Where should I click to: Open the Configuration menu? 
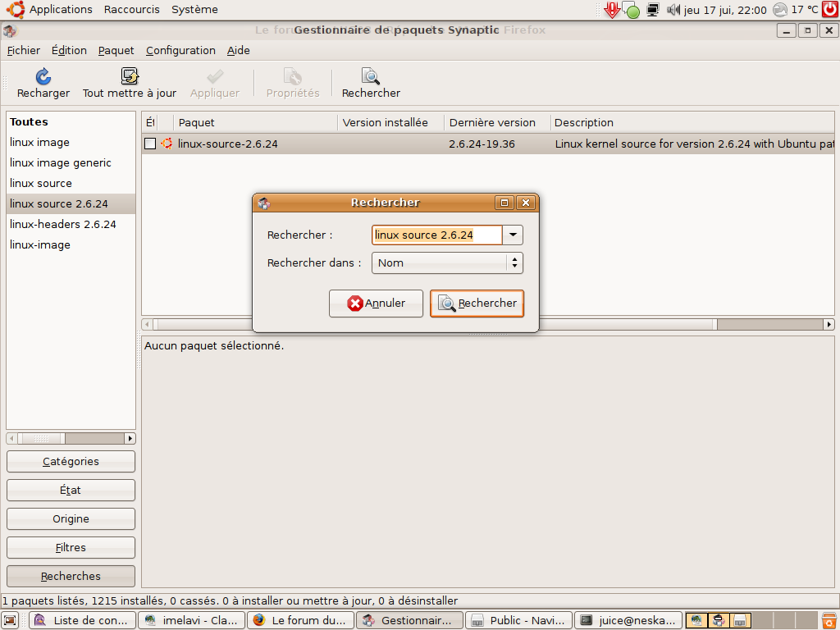click(x=180, y=50)
